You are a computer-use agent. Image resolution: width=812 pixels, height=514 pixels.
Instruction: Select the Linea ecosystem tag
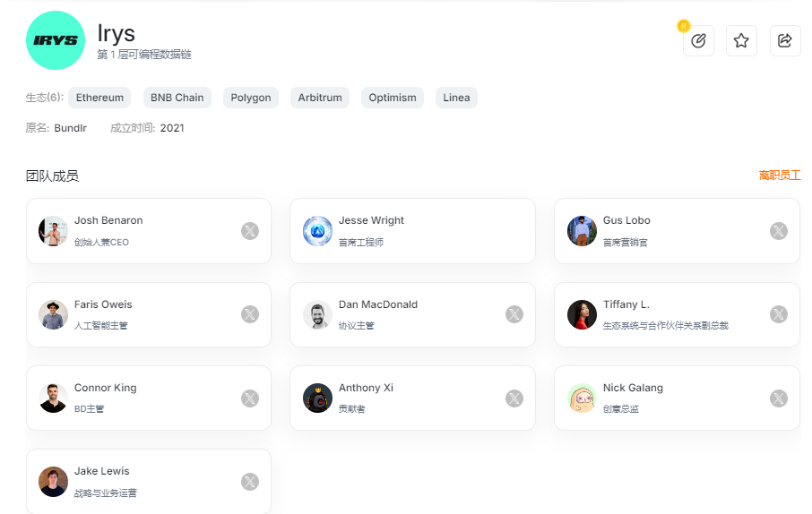click(456, 98)
